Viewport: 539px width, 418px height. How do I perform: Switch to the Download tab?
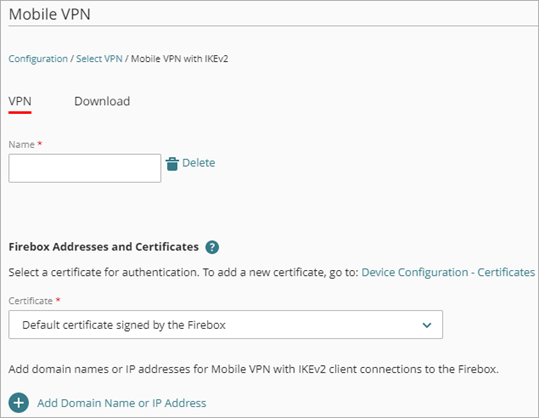click(x=102, y=101)
